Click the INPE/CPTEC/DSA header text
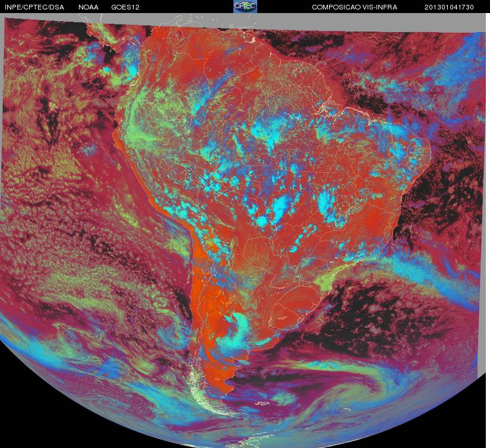 coord(34,7)
